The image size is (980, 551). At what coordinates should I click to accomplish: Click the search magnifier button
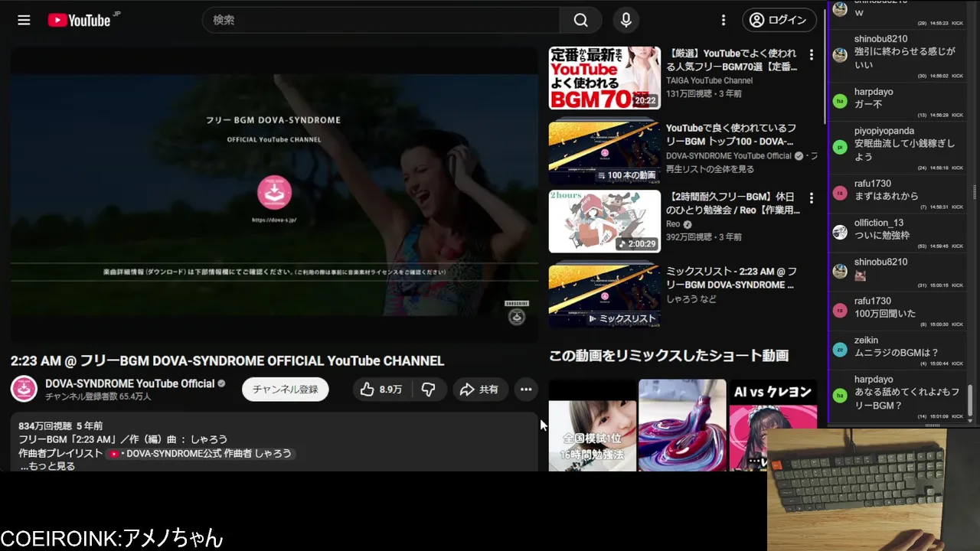(581, 20)
